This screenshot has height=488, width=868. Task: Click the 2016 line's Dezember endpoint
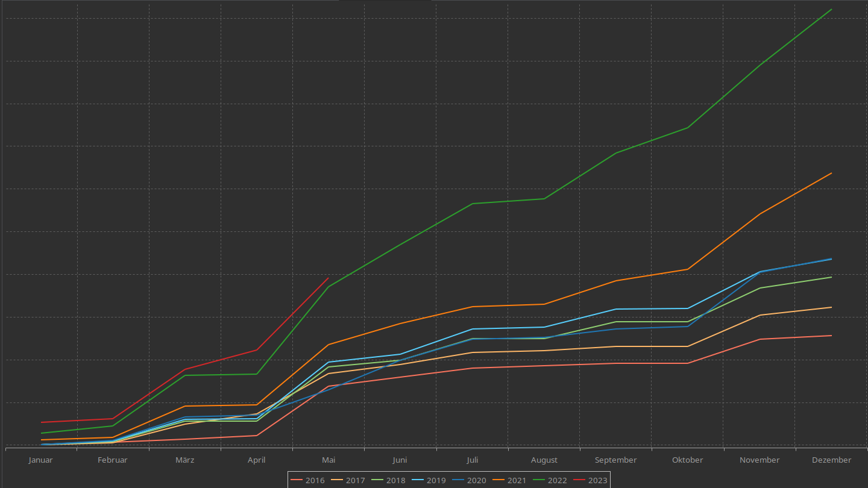tap(832, 336)
